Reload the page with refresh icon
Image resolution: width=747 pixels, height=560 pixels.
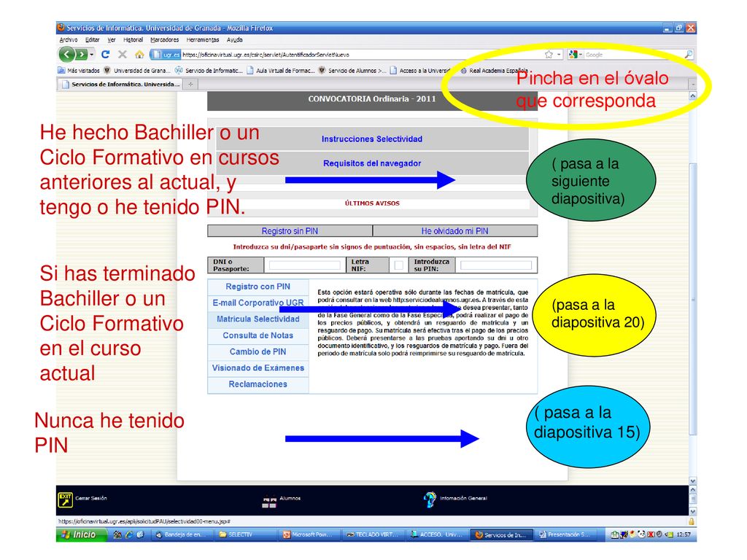click(x=105, y=54)
